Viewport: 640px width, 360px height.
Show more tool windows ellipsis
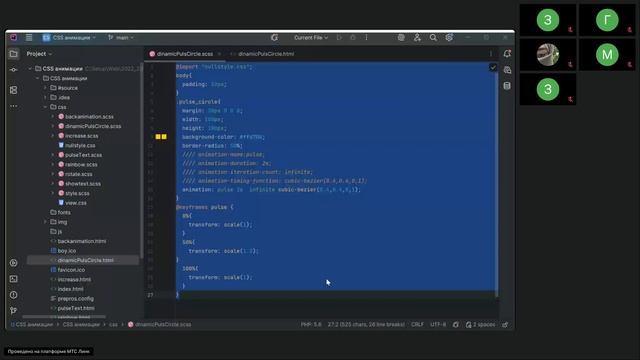(13, 106)
